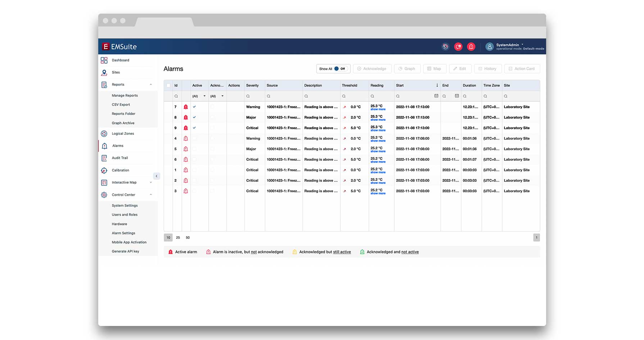Toggle Active checkbox for alarm Id 7
This screenshot has height=340, width=644.
pyautogui.click(x=194, y=107)
